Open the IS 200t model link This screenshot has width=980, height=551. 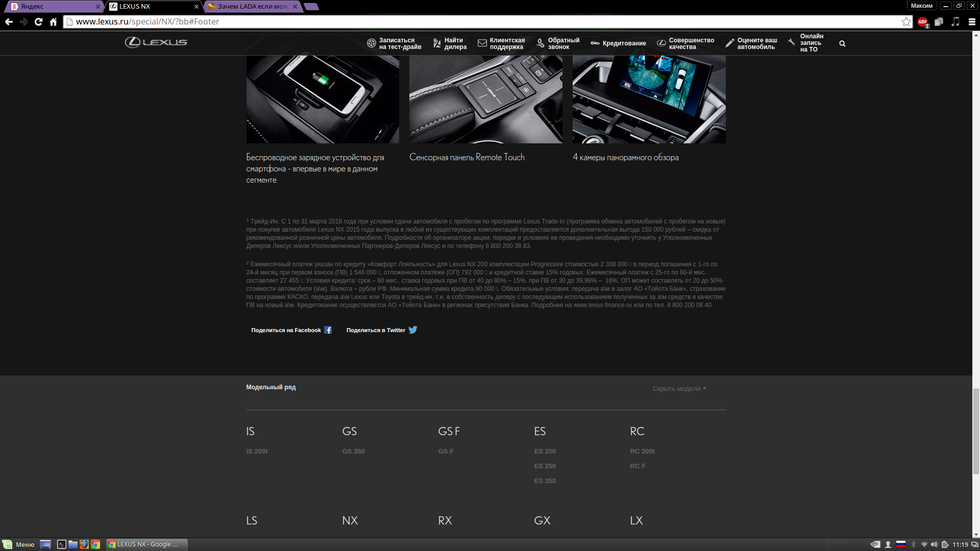point(257,452)
